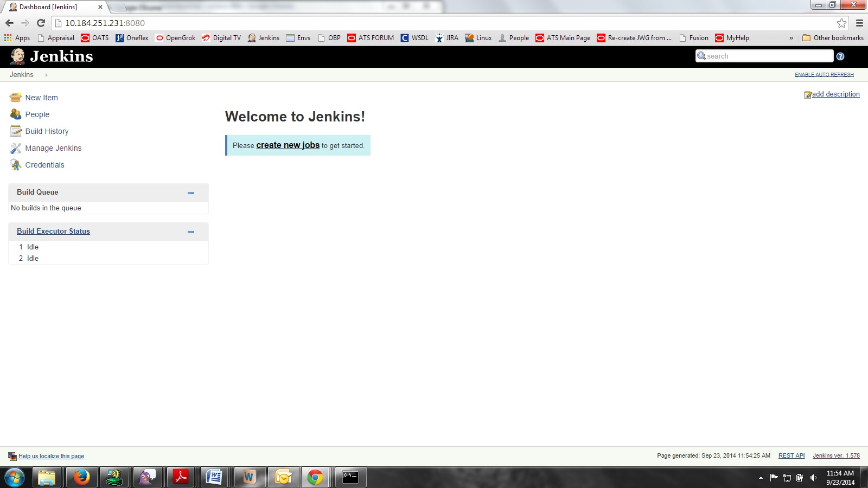Open the search help question mark icon
The height and width of the screenshot is (488, 868).
pyautogui.click(x=840, y=56)
